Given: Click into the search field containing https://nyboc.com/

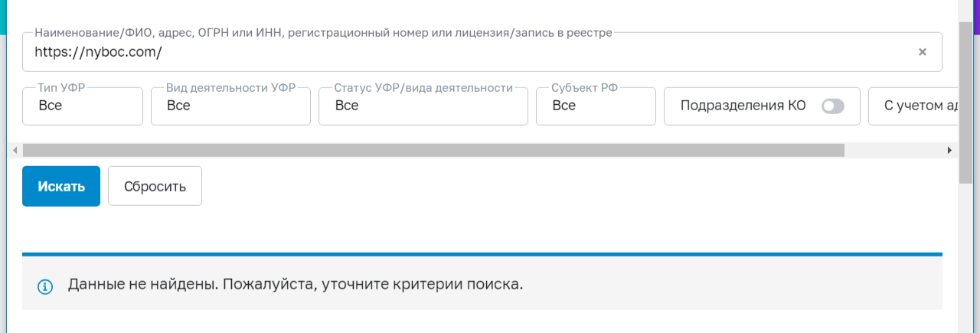Looking at the screenshot, I should (x=459, y=53).
